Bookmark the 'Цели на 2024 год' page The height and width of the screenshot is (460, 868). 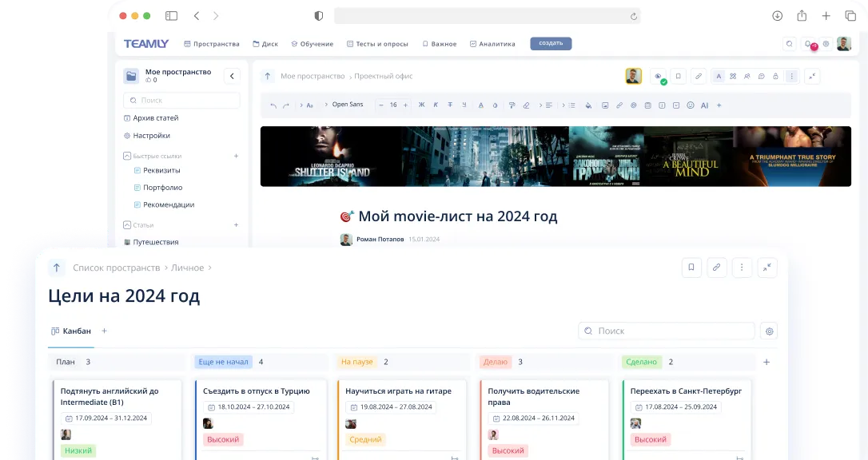(x=691, y=268)
